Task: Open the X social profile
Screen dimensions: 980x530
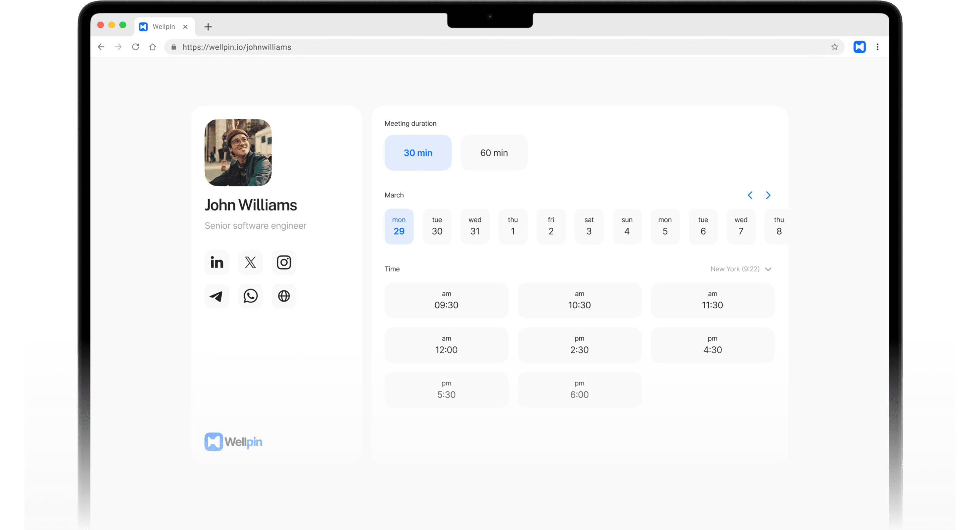Action: click(250, 262)
